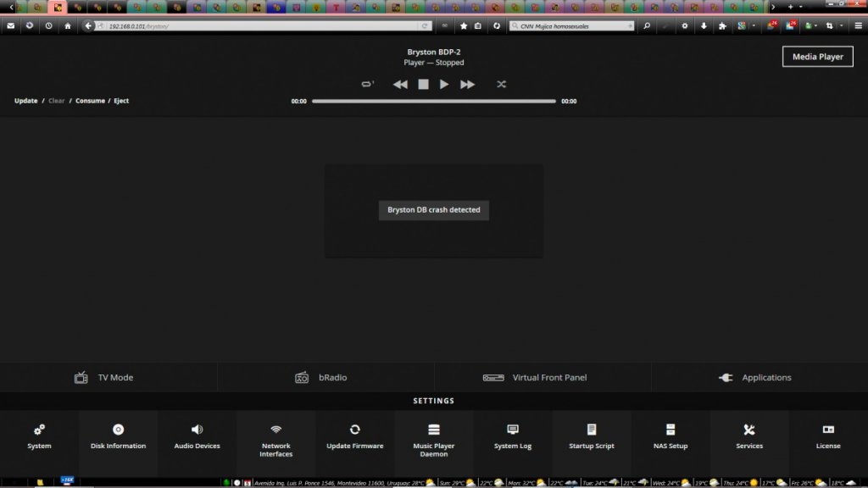The width and height of the screenshot is (868, 488).
Task: Start playback with play button
Action: pyautogui.click(x=444, y=84)
